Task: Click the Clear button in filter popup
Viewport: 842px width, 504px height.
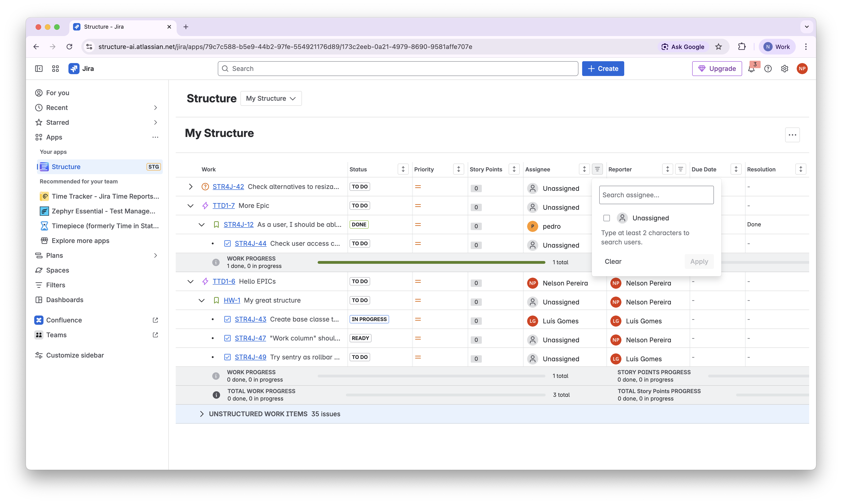Action: (x=613, y=261)
